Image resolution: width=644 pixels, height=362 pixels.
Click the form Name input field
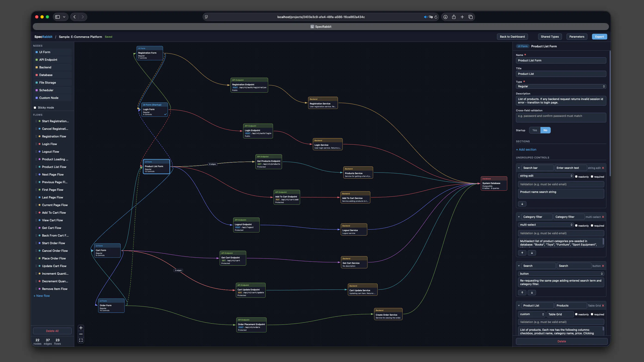pyautogui.click(x=561, y=61)
